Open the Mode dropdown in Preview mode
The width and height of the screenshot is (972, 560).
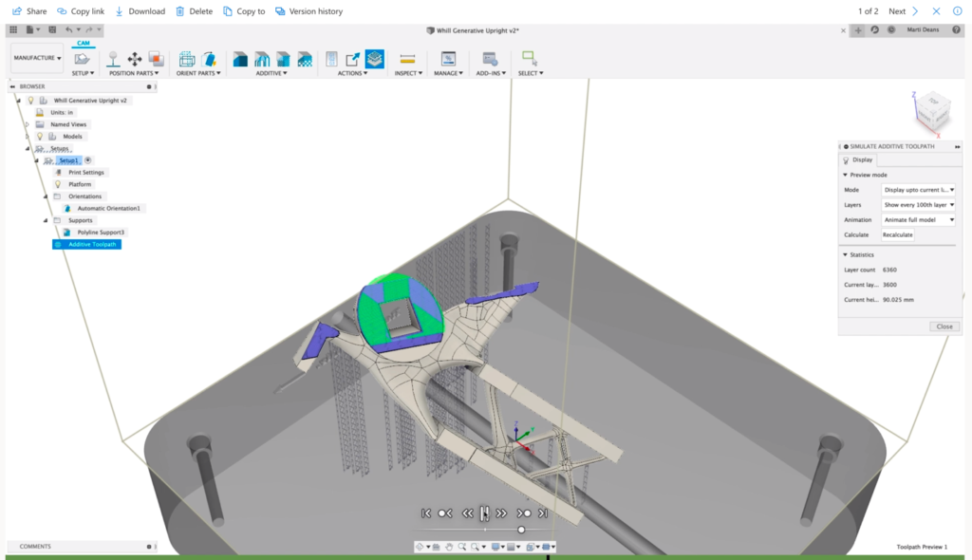918,190
